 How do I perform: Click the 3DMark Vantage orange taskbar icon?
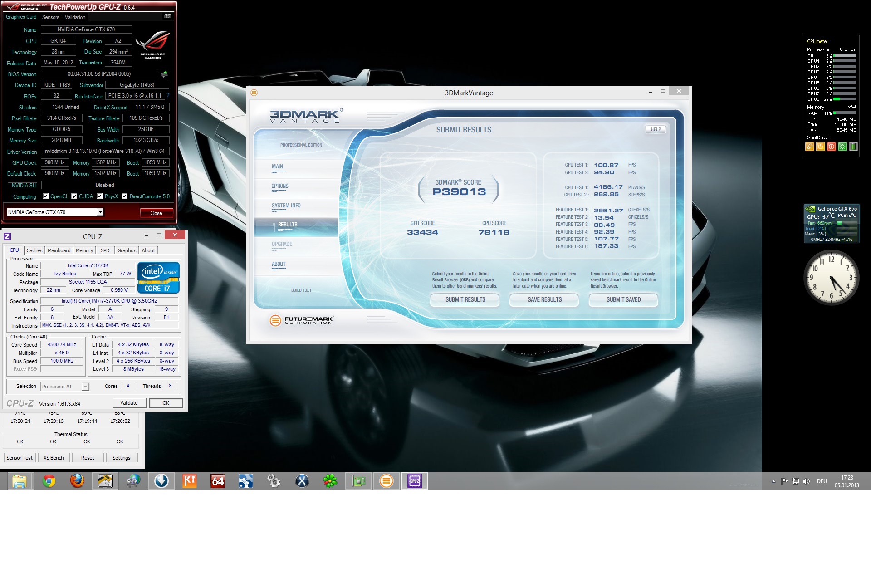387,481
